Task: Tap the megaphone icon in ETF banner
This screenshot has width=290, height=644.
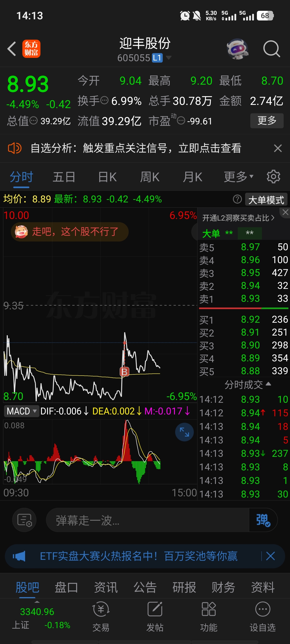Action: pyautogui.click(x=19, y=556)
